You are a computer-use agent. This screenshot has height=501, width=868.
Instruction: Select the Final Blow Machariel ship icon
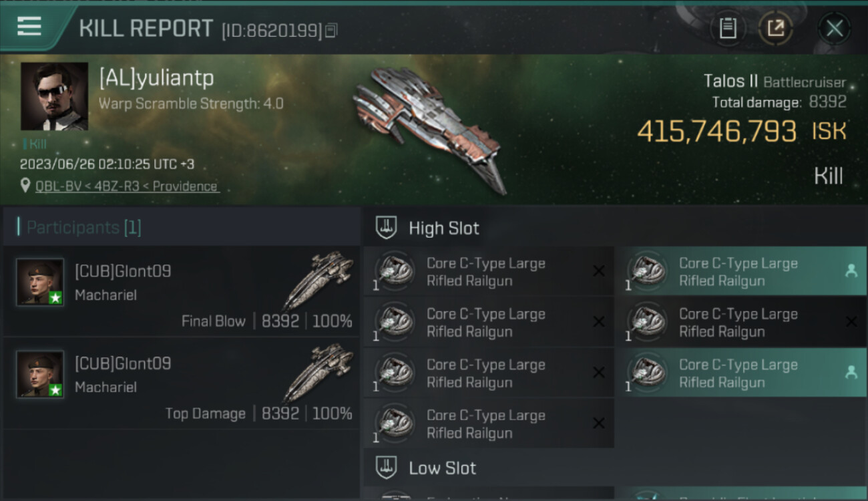click(x=318, y=279)
